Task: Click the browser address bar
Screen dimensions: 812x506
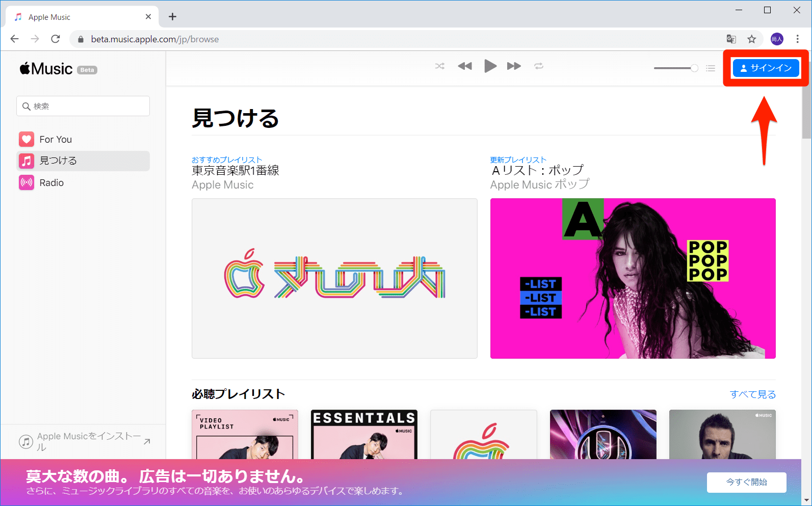Action: (x=398, y=39)
